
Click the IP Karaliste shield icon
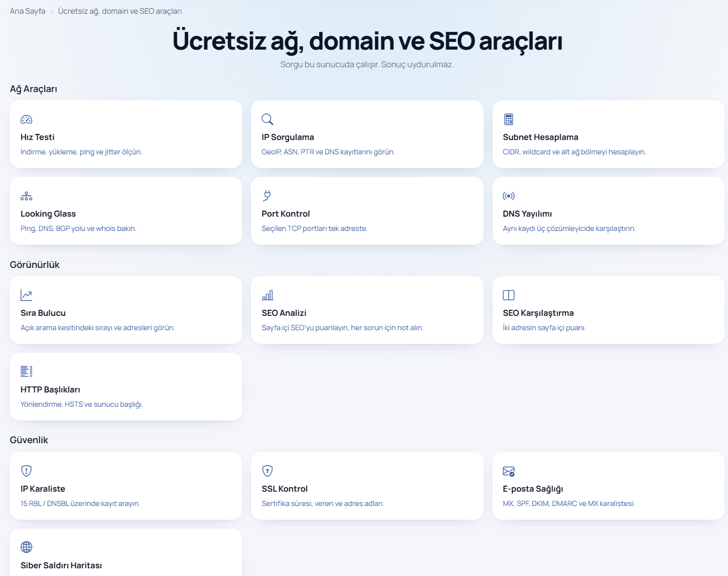click(26, 471)
